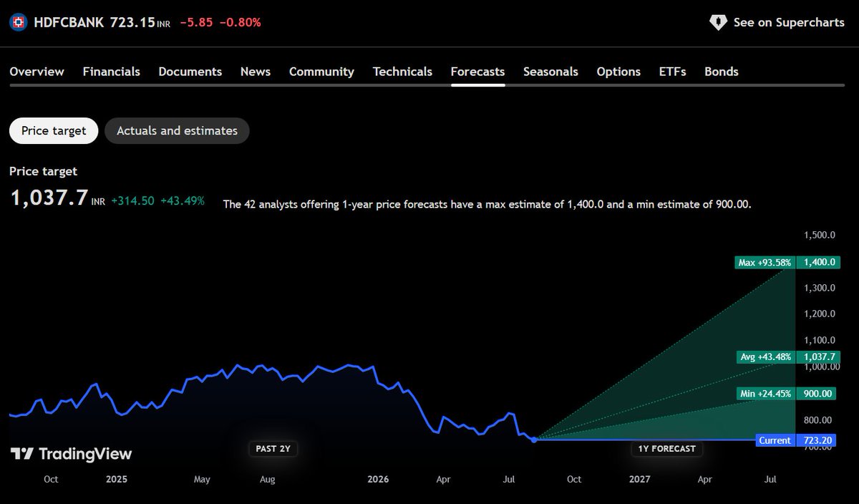The height and width of the screenshot is (504, 859).
Task: Click the forecast origin point on chart
Action: point(534,440)
